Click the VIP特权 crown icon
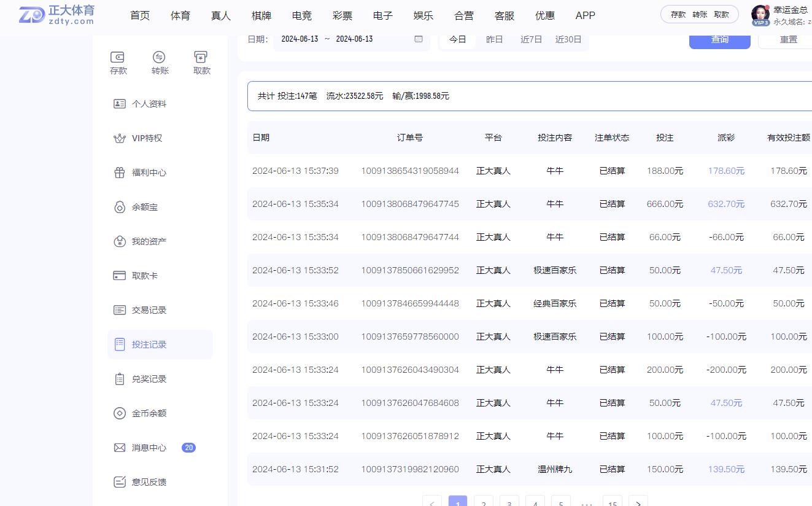The height and width of the screenshot is (506, 812). pyautogui.click(x=120, y=138)
